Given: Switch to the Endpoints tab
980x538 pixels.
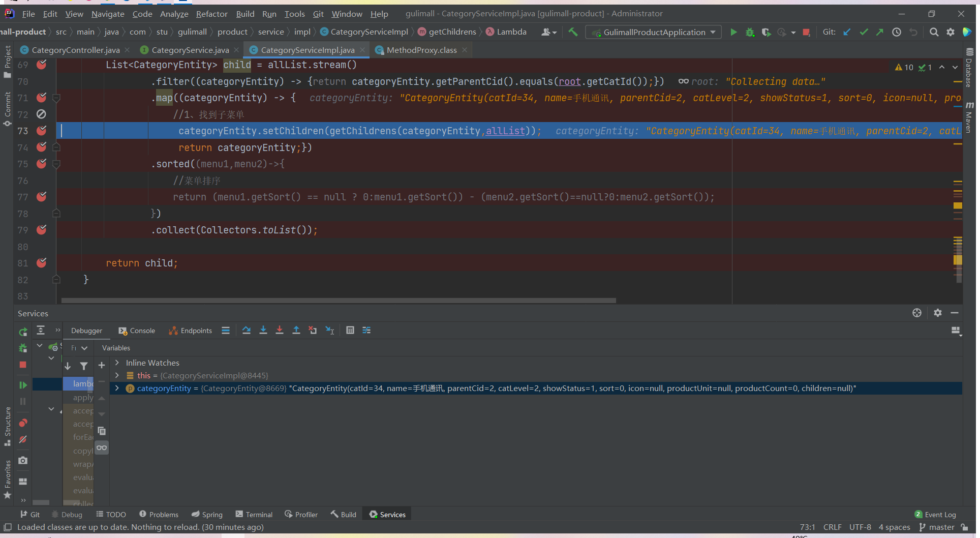Looking at the screenshot, I should point(191,331).
